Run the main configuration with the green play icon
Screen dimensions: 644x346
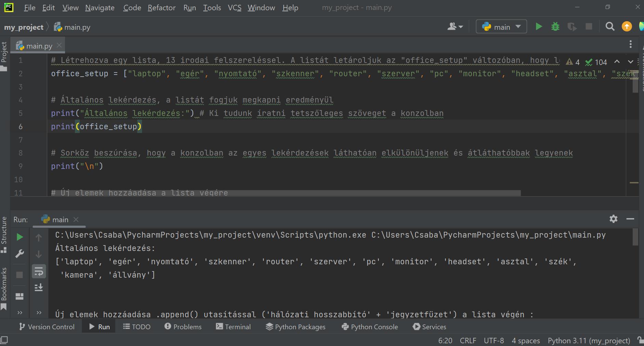[x=539, y=26]
